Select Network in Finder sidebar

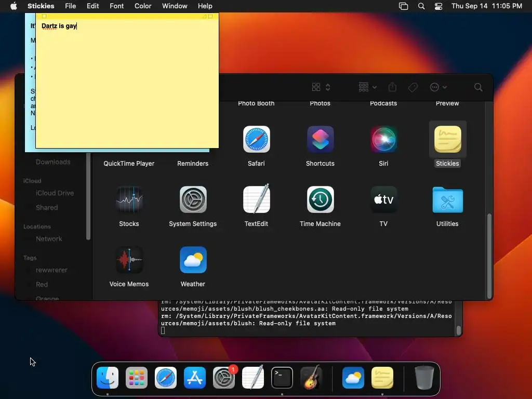pos(49,239)
